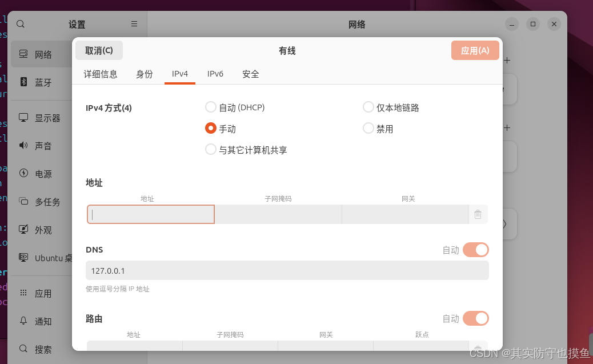Switch to the 身份 tab
The image size is (593, 364).
coord(144,74)
